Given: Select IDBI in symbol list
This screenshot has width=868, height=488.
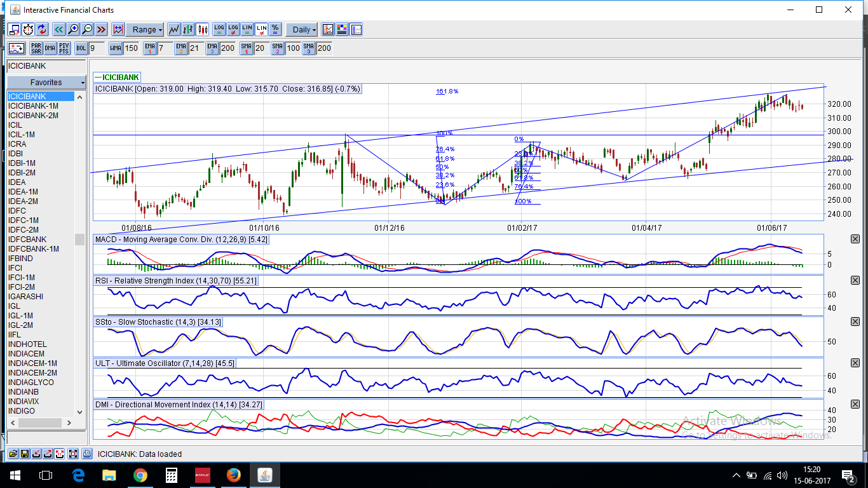Looking at the screenshot, I should point(41,154).
